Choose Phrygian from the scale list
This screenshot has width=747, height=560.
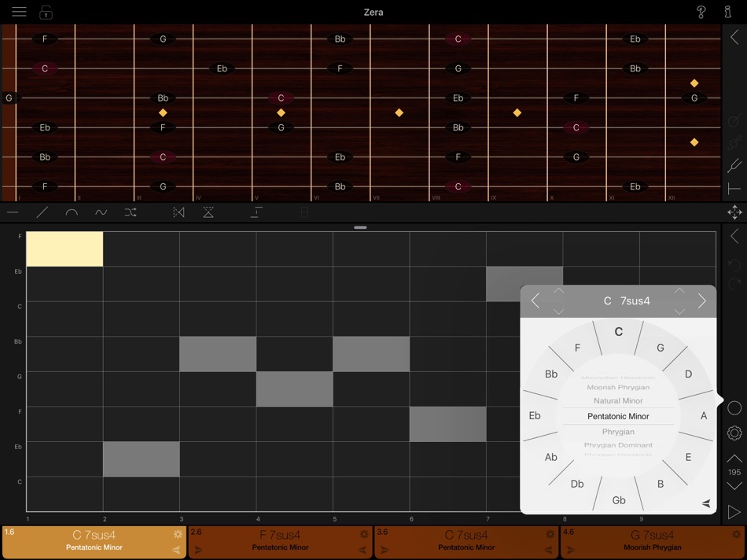tap(617, 431)
